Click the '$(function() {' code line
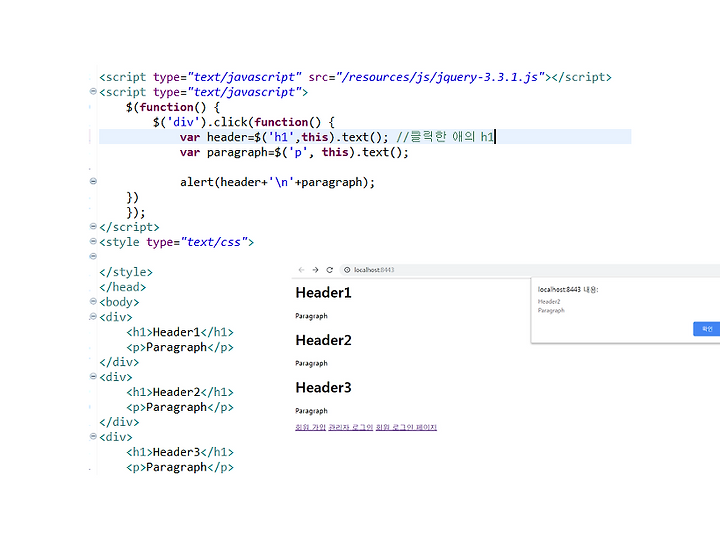The width and height of the screenshot is (720, 540). [x=173, y=107]
